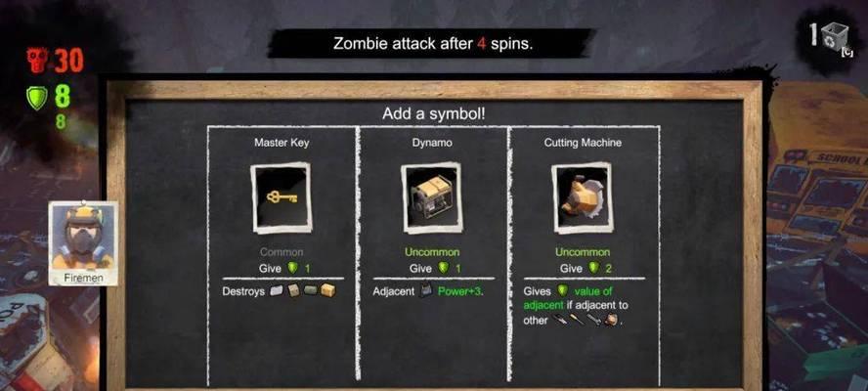Click the screwdriver icon in Cutting Machine description
The width and height of the screenshot is (868, 391).
[577, 320]
